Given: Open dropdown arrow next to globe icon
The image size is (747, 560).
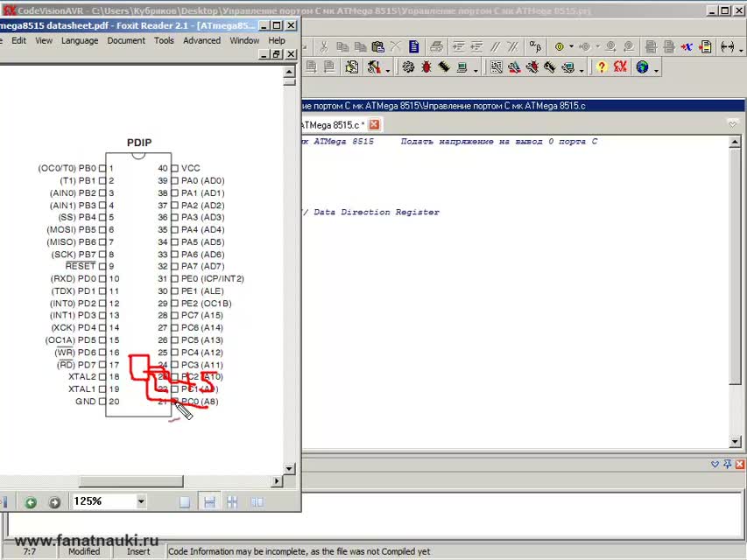Looking at the screenshot, I should pyautogui.click(x=657, y=71).
